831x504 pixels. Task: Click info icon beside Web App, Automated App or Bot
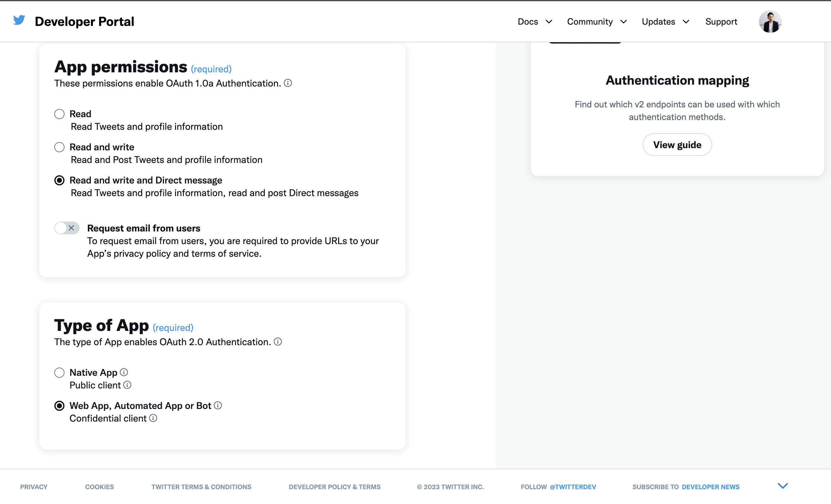pos(218,405)
